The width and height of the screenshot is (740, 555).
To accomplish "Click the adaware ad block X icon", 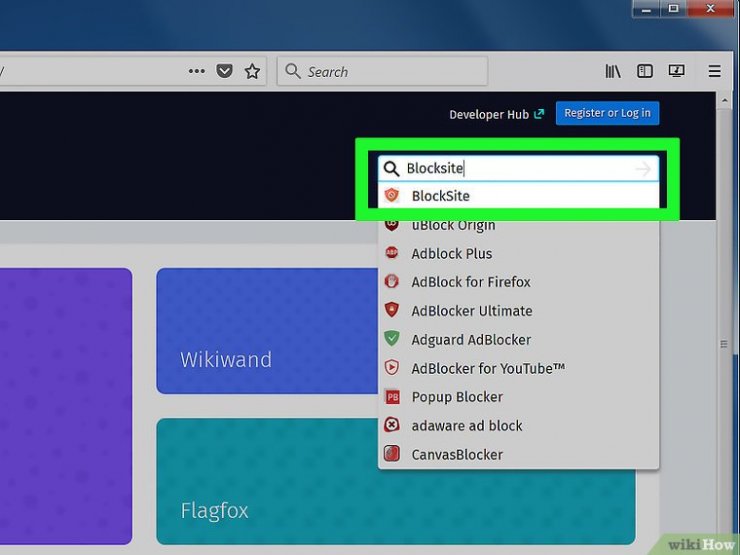I will point(392,425).
